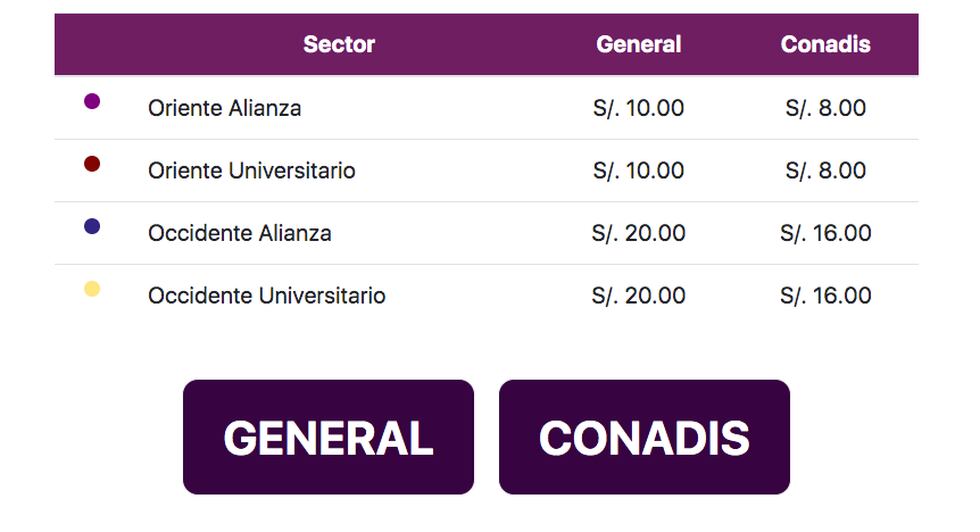Click Occidente Universitario Conadis price S/. 16.00
The image size is (980, 532).
(825, 296)
